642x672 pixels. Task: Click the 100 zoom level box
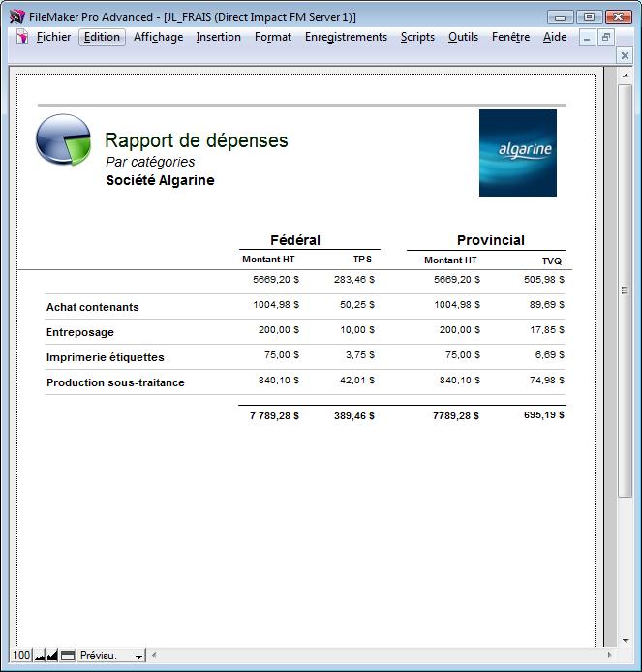point(21,656)
